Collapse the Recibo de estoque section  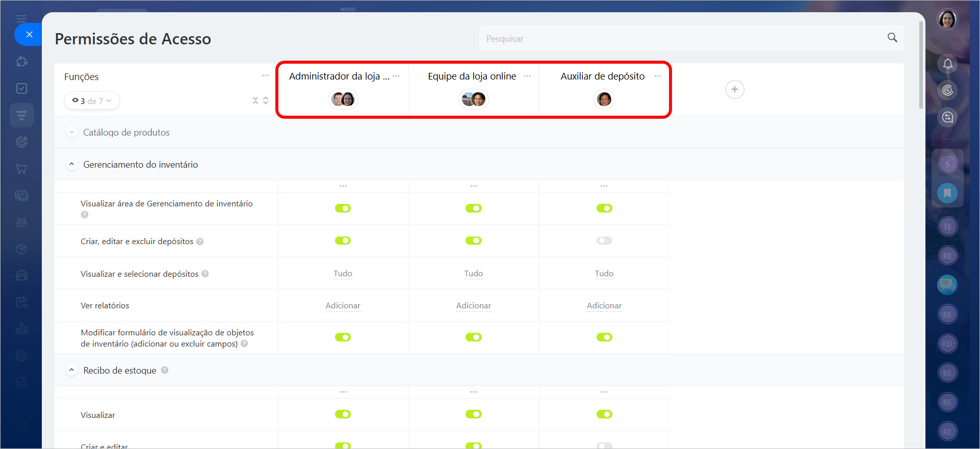[x=72, y=370]
